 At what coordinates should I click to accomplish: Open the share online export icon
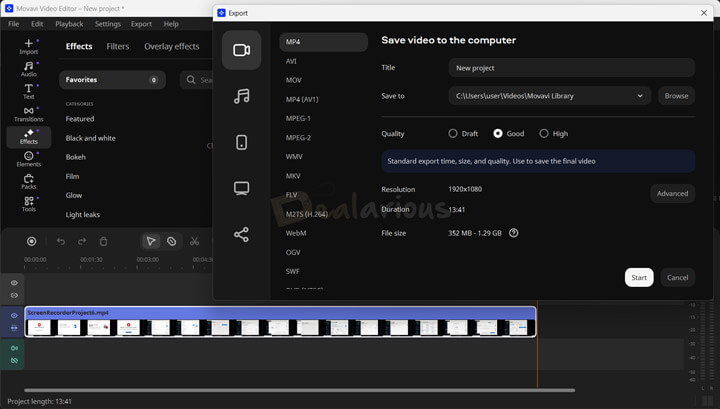click(241, 234)
